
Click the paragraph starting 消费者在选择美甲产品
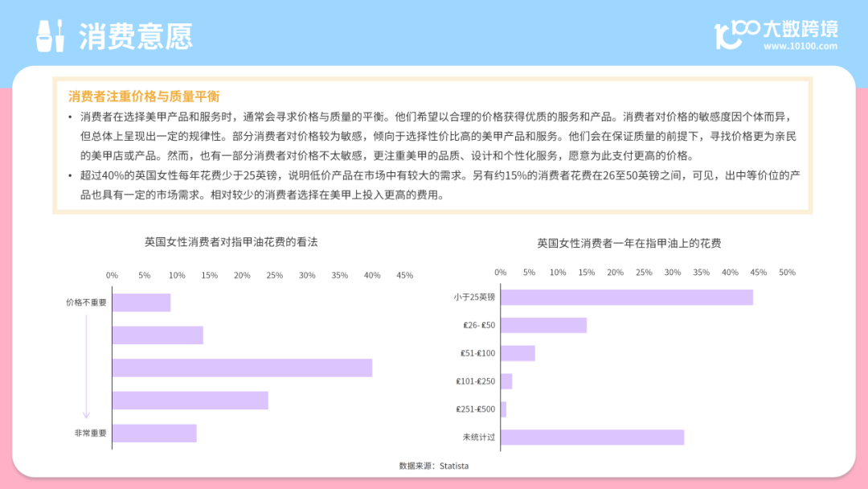[x=439, y=136]
